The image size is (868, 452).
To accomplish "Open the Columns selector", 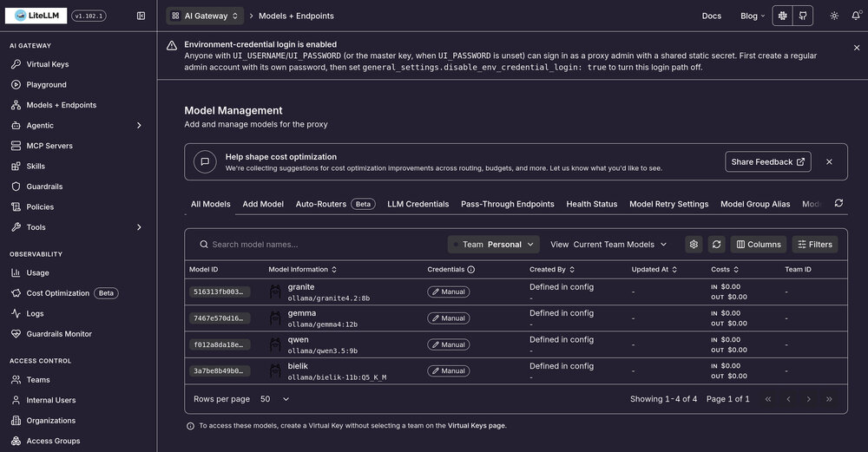I will click(x=759, y=245).
